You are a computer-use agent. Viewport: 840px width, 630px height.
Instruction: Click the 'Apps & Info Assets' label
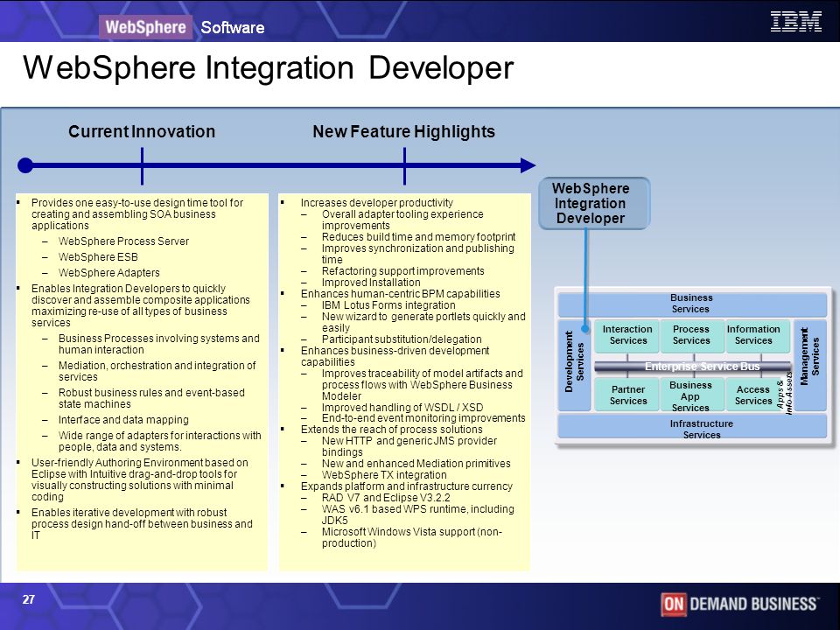(785, 393)
